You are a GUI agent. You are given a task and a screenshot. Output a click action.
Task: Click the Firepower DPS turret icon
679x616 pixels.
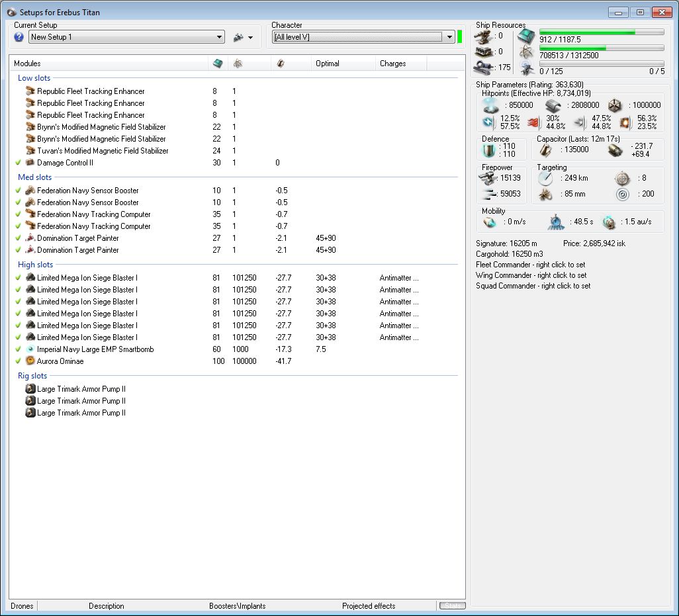tap(488, 178)
